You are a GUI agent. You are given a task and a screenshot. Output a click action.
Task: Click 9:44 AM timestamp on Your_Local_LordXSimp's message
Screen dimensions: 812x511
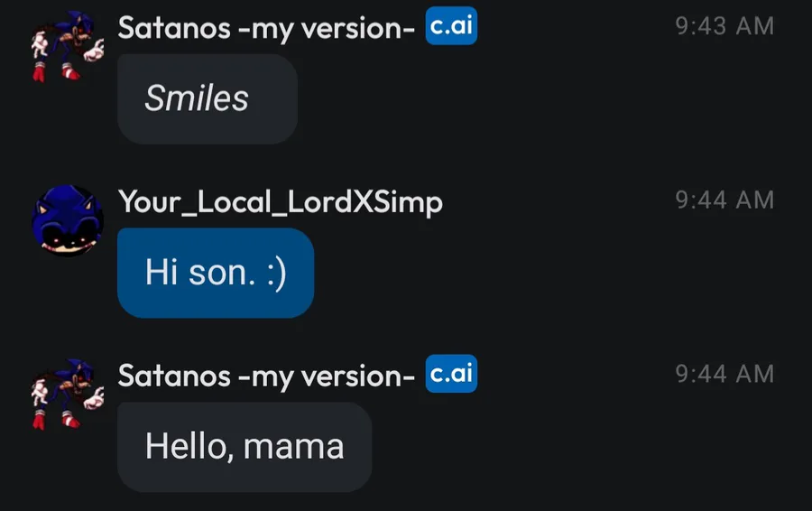click(724, 200)
